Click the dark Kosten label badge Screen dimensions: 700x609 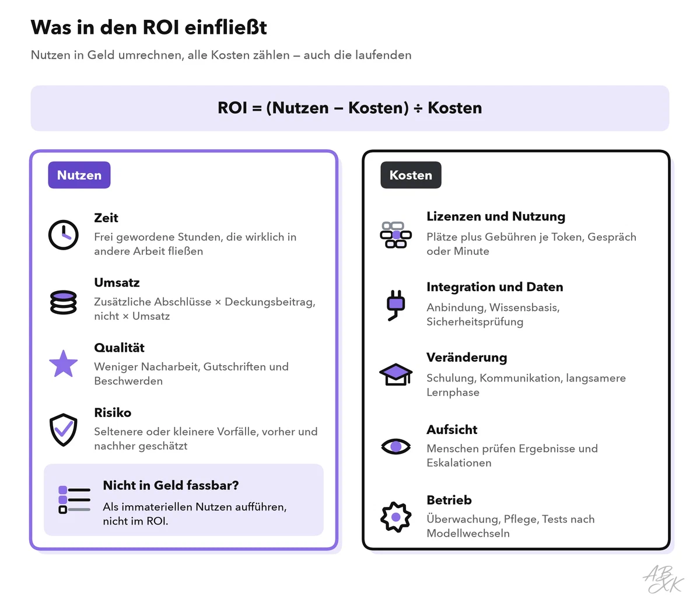[411, 175]
